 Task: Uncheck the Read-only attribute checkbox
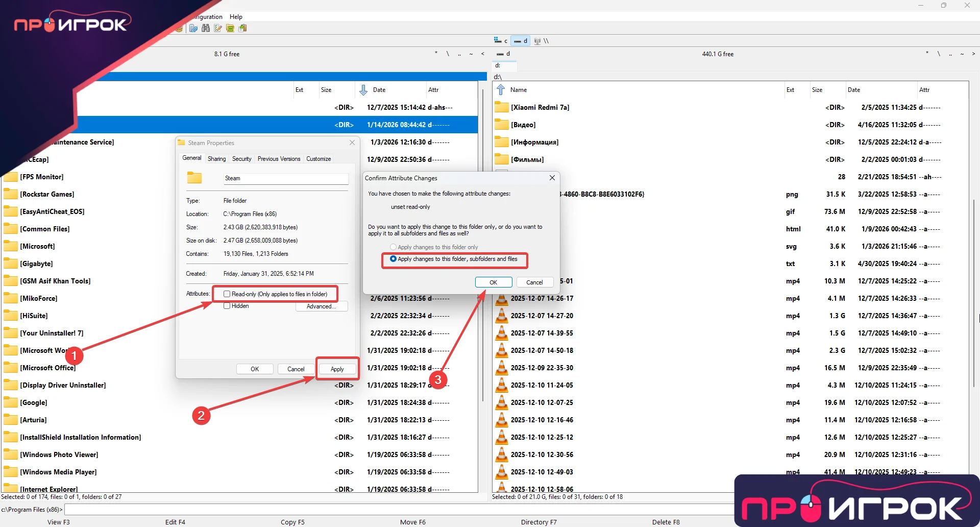click(x=227, y=294)
